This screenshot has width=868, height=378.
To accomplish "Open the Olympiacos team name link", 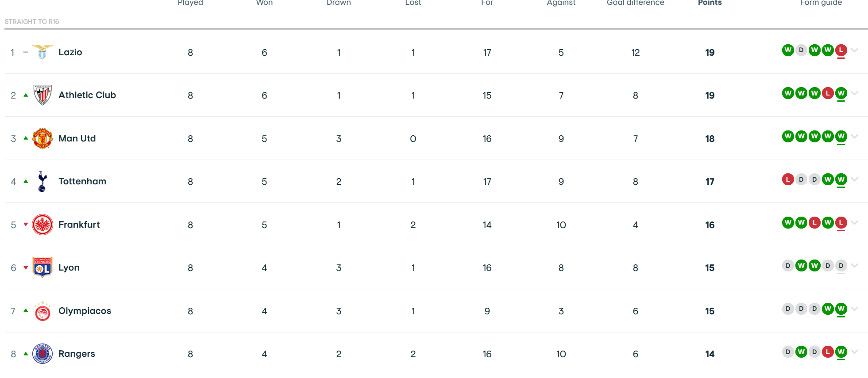I will coord(85,311).
